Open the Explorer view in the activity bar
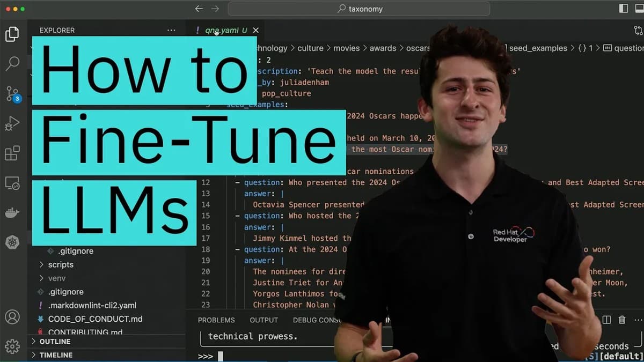Image resolution: width=644 pixels, height=362 pixels. 12,34
